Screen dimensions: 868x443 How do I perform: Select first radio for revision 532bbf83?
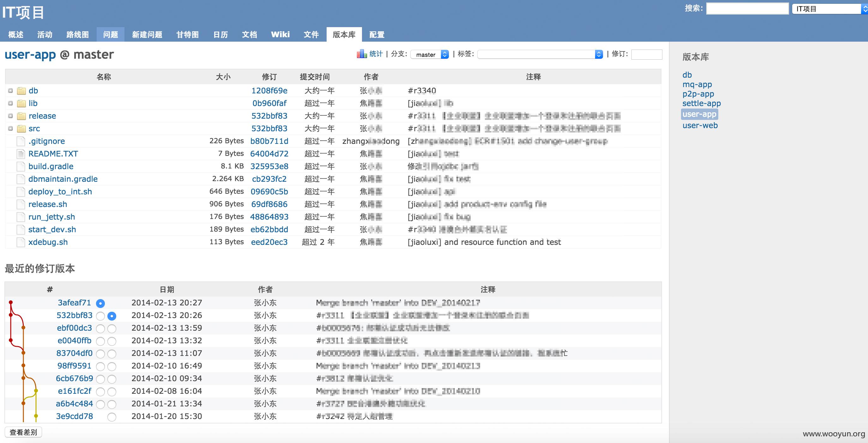[100, 316]
